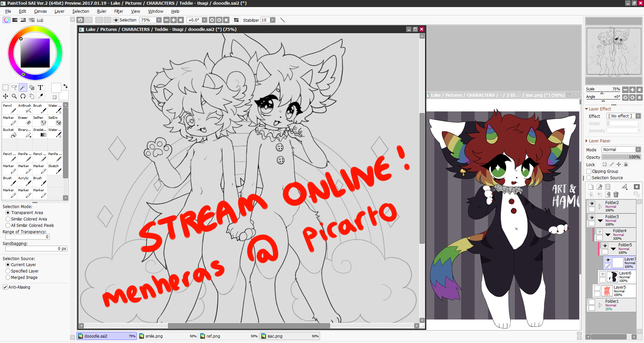
Task: Toggle the Anti-Aliasing checkbox
Action: pos(5,287)
